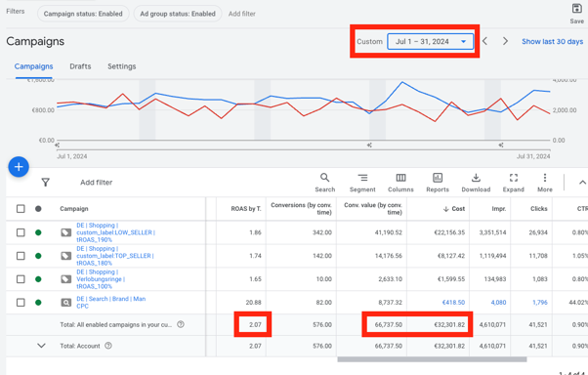The image size is (588, 375).
Task: Click the blue plus new campaign button
Action: 19,167
